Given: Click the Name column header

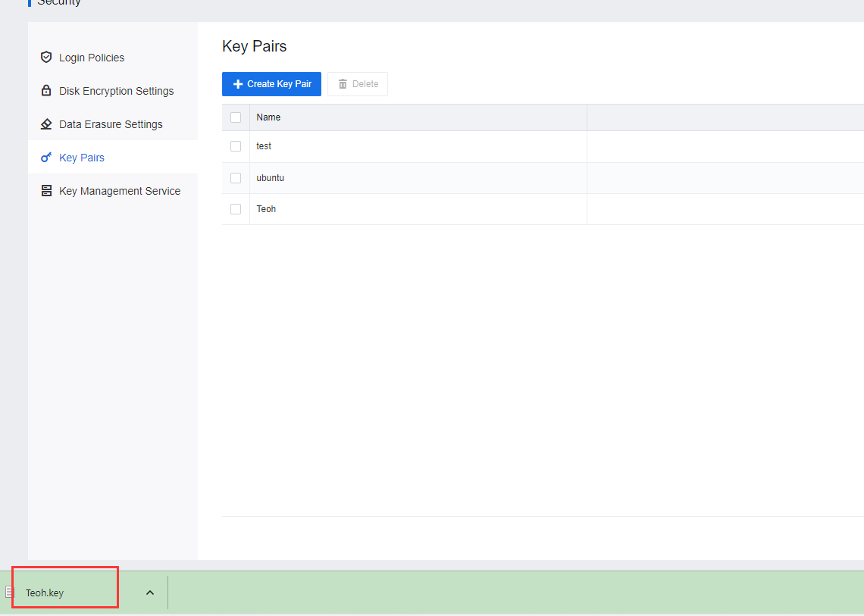Looking at the screenshot, I should 268,117.
